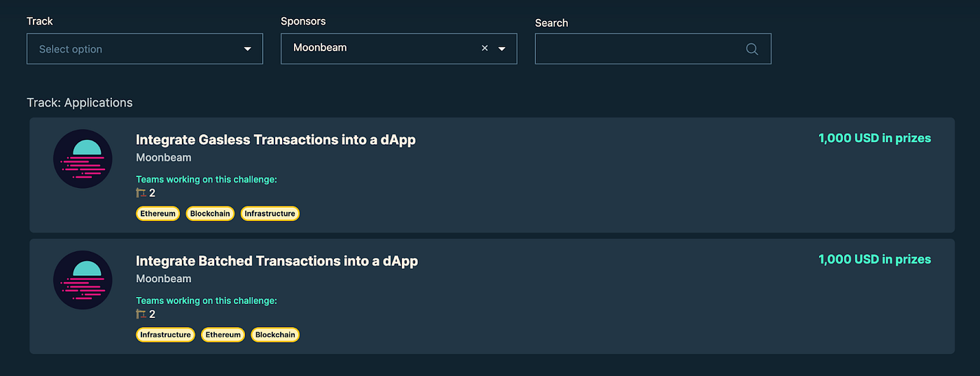Click Moonbeam sponsor name under Gasless title
This screenshot has height=376, width=980.
coord(163,158)
